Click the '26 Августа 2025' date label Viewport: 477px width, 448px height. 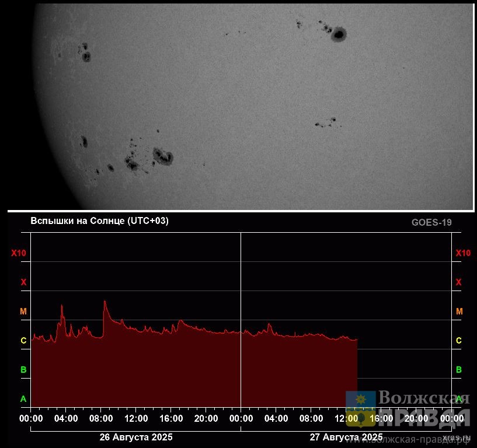(x=136, y=437)
